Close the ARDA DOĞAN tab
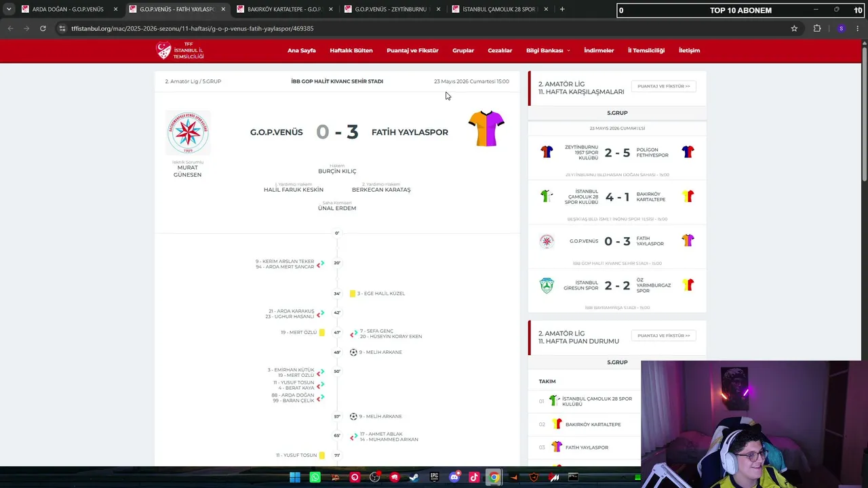This screenshot has width=868, height=488. point(115,9)
